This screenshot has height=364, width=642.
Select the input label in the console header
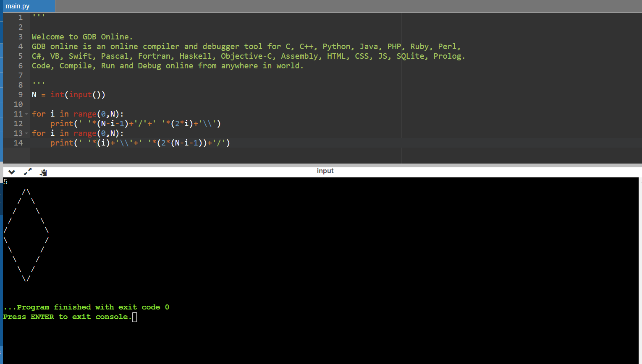click(325, 171)
